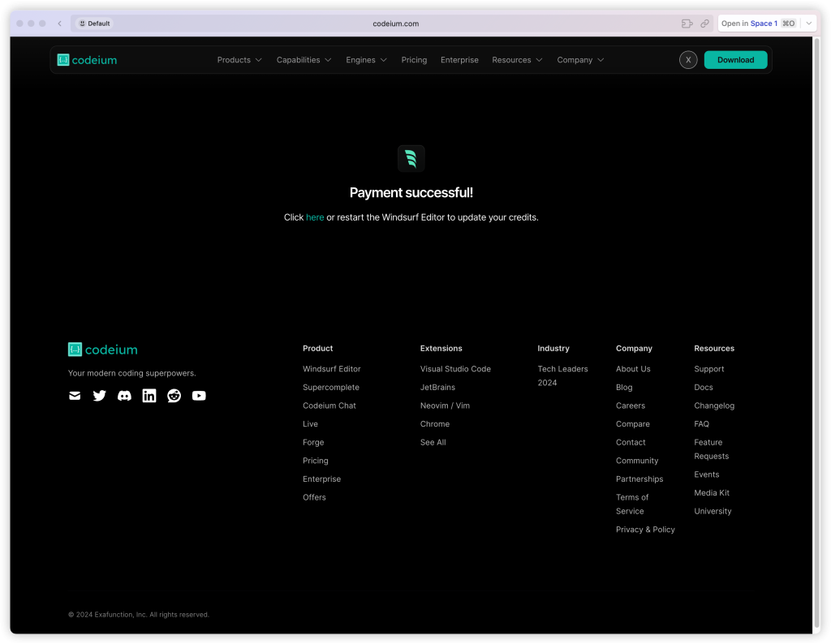This screenshot has height=644, width=831.
Task: Open the Windsurf Editor footer link
Action: click(331, 369)
